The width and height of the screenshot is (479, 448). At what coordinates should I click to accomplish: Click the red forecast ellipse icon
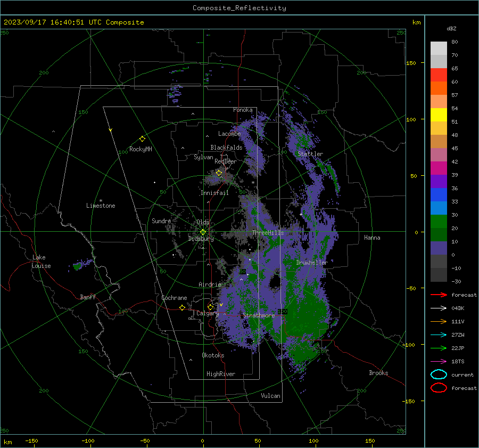(439, 388)
